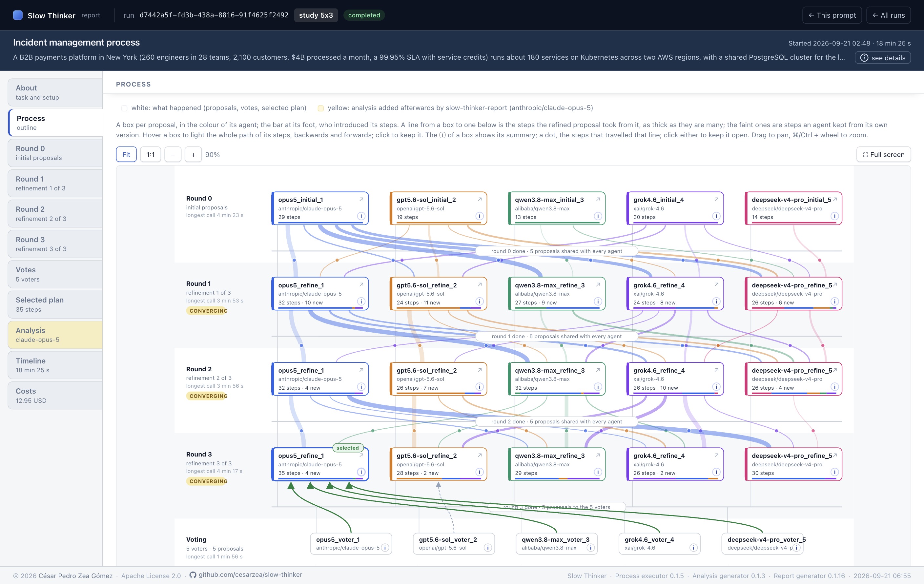The width and height of the screenshot is (924, 584).
Task: Open info icon on opus5_initial_1 box
Action: [361, 216]
